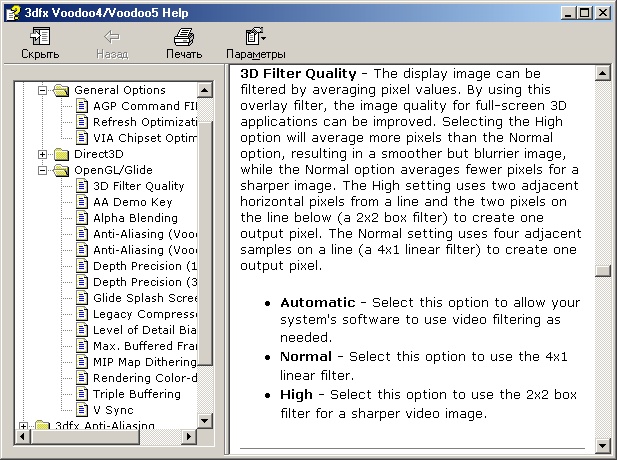Open the Triple Buffering topic
The image size is (617, 460).
tap(137, 394)
